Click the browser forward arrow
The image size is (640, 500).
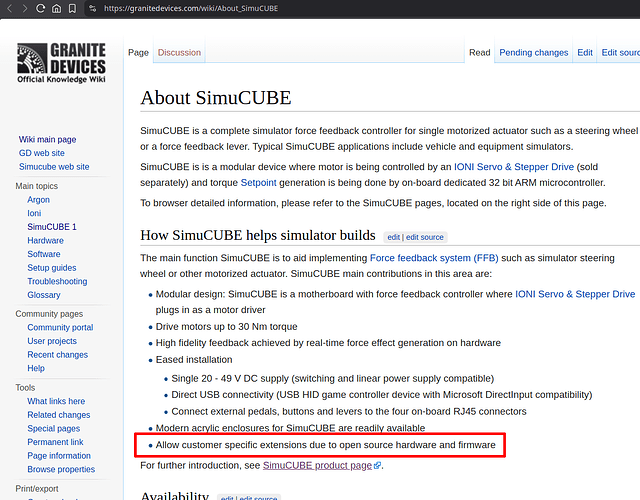click(25, 8)
